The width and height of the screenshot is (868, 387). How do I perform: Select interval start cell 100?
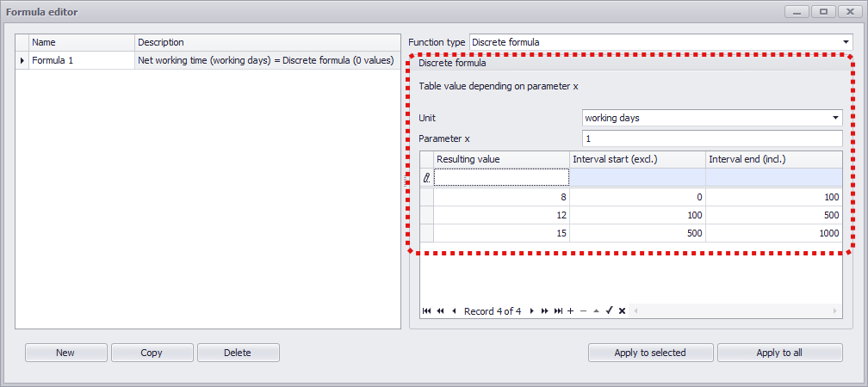point(638,215)
